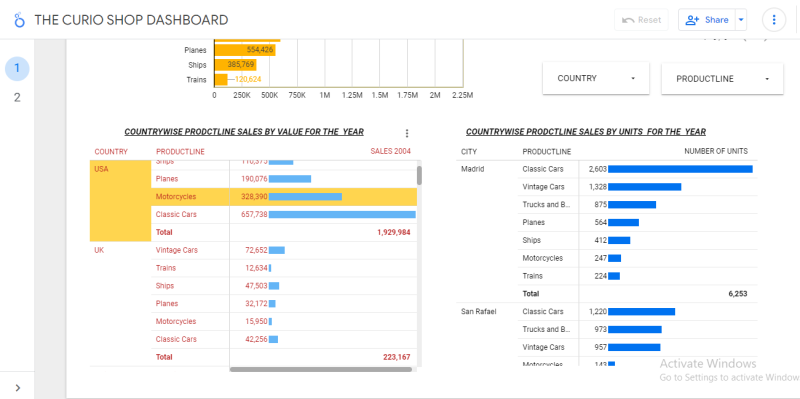Click the Share button
This screenshot has height=399, width=800.
pyautogui.click(x=707, y=20)
